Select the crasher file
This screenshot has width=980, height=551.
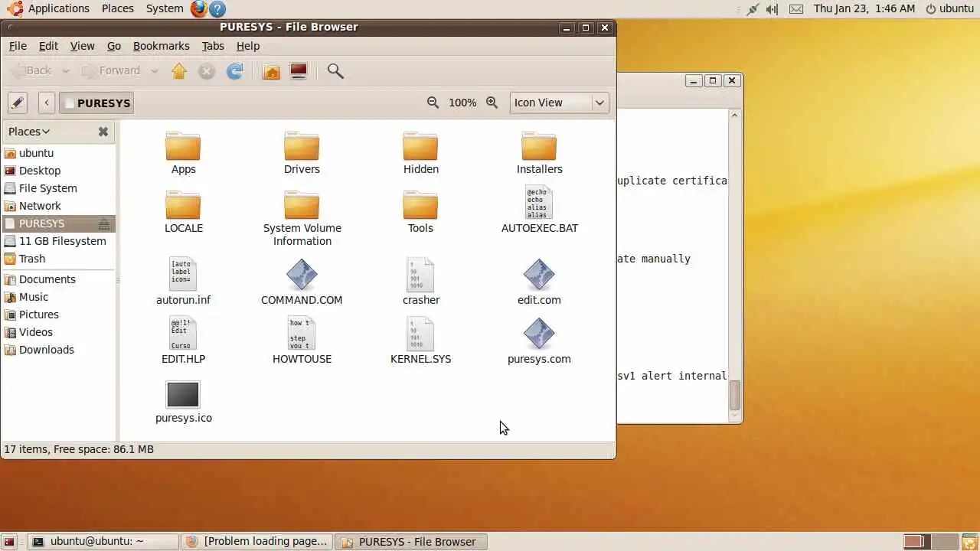(421, 282)
